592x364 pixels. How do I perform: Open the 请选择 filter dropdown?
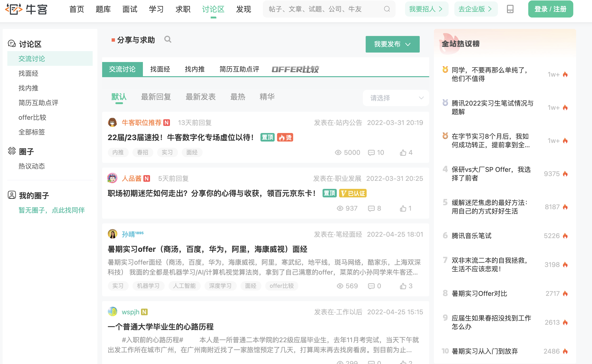click(396, 98)
